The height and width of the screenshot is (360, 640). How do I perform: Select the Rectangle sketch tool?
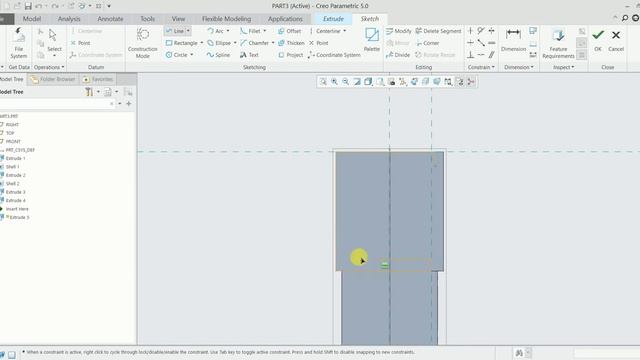(x=182, y=43)
